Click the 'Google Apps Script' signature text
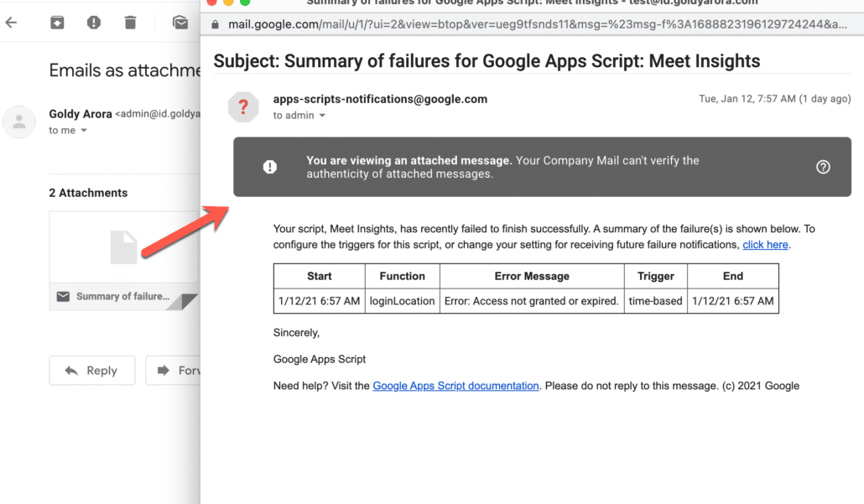This screenshot has height=504, width=864. [320, 359]
